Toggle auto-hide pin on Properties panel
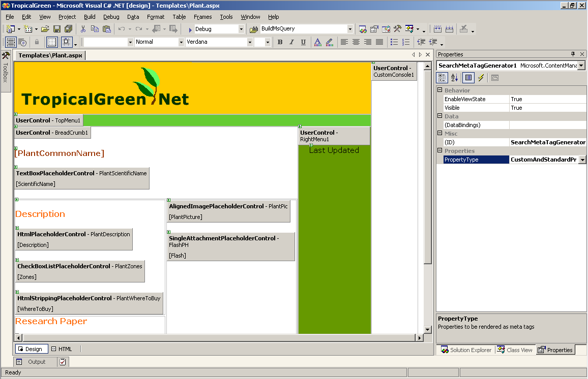 point(573,54)
